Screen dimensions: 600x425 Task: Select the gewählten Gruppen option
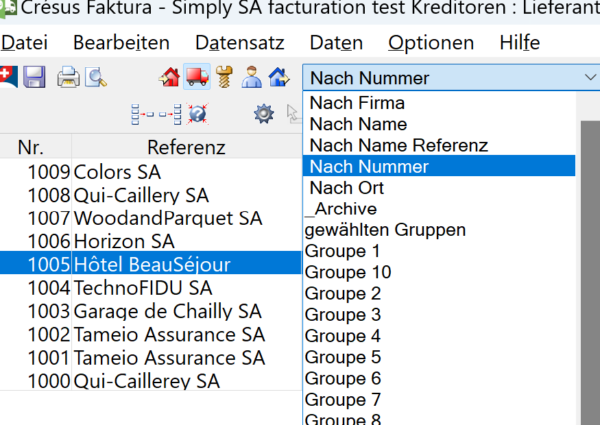pyautogui.click(x=439, y=230)
